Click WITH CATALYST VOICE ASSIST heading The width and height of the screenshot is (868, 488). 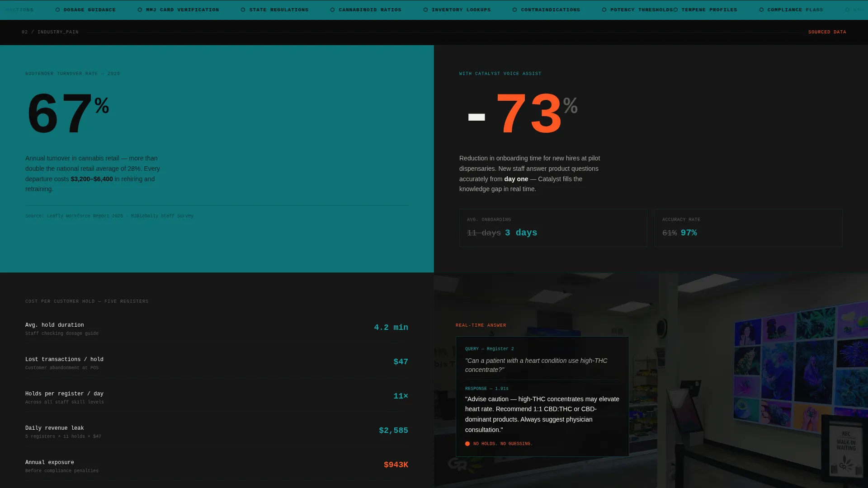500,74
